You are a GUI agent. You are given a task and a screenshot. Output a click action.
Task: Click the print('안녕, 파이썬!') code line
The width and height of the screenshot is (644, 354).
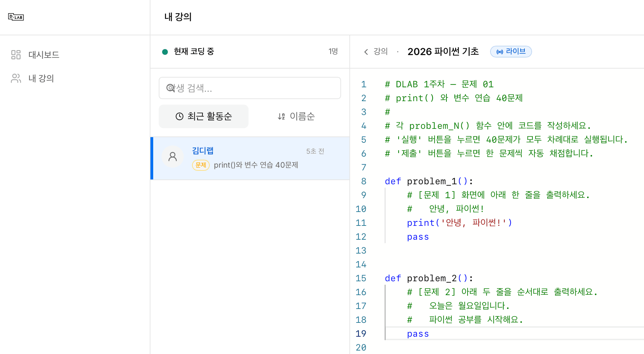459,223
